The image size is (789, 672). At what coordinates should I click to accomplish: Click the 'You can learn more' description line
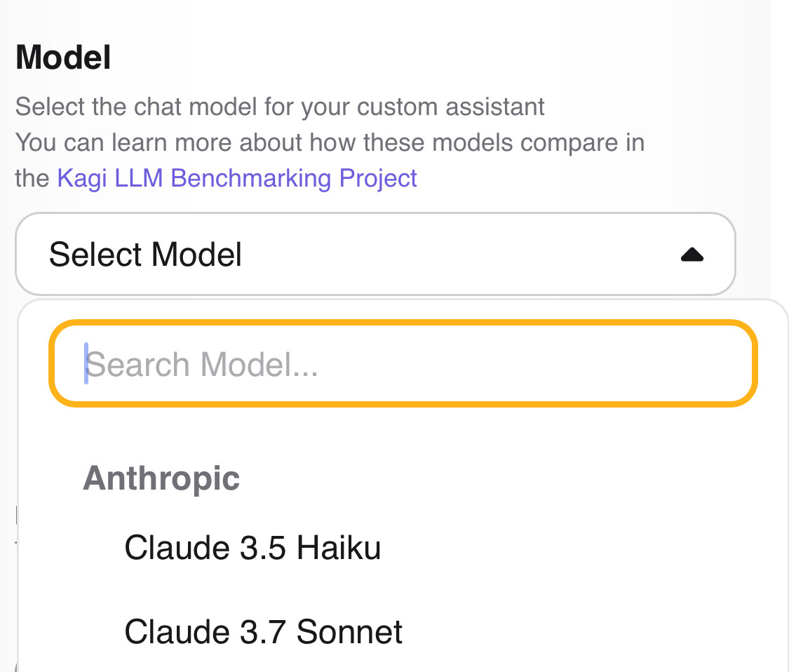click(330, 143)
